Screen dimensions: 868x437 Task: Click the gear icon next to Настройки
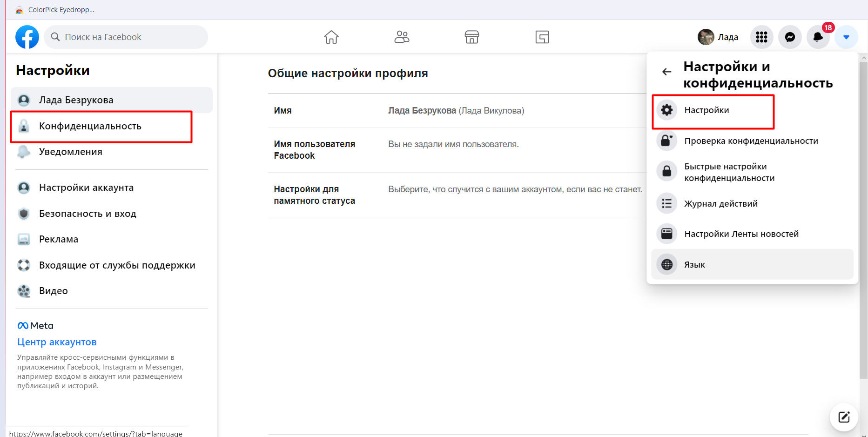coord(666,110)
